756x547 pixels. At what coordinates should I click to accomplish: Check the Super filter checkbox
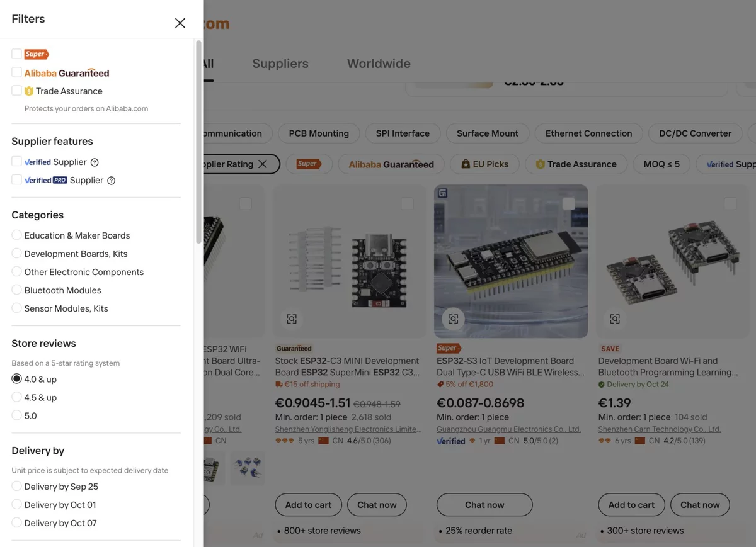pyautogui.click(x=16, y=54)
